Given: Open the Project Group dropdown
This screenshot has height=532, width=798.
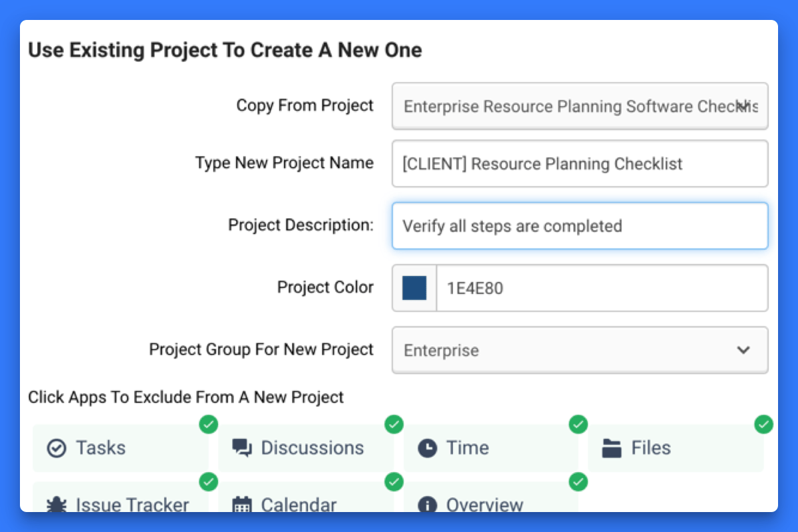Looking at the screenshot, I should 580,350.
